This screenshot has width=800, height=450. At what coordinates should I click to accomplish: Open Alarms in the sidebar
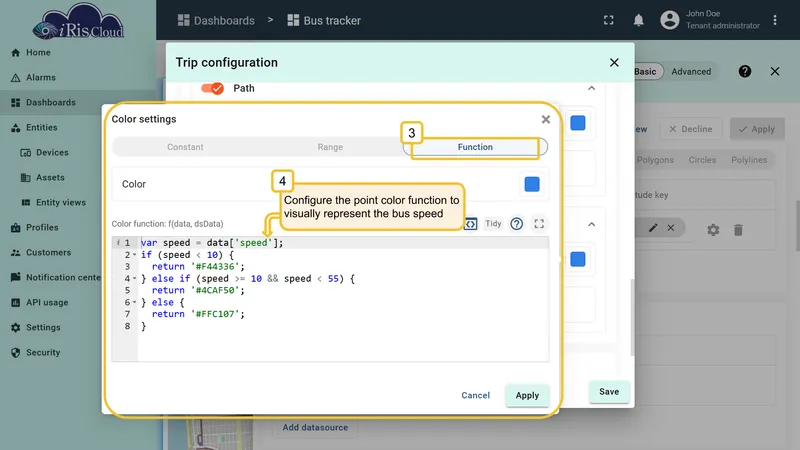(x=41, y=78)
